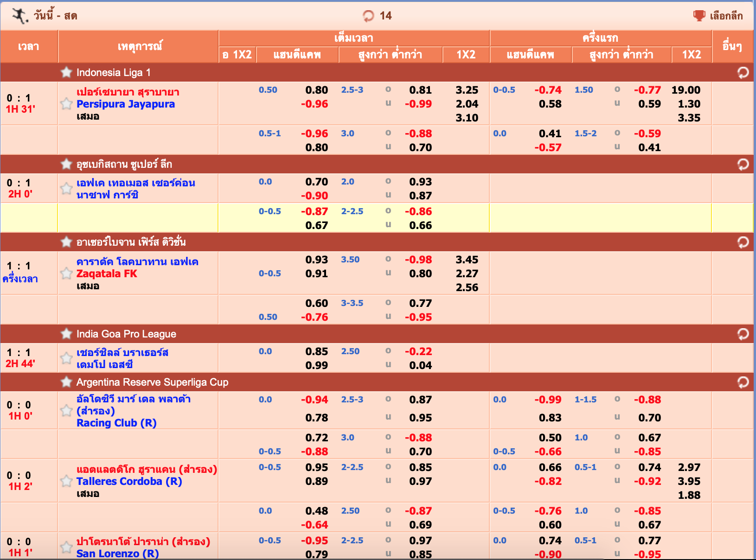Screen dimensions: 756x560
Task: Toggle favorite star for Persipura Jayapura match
Action: (x=66, y=104)
